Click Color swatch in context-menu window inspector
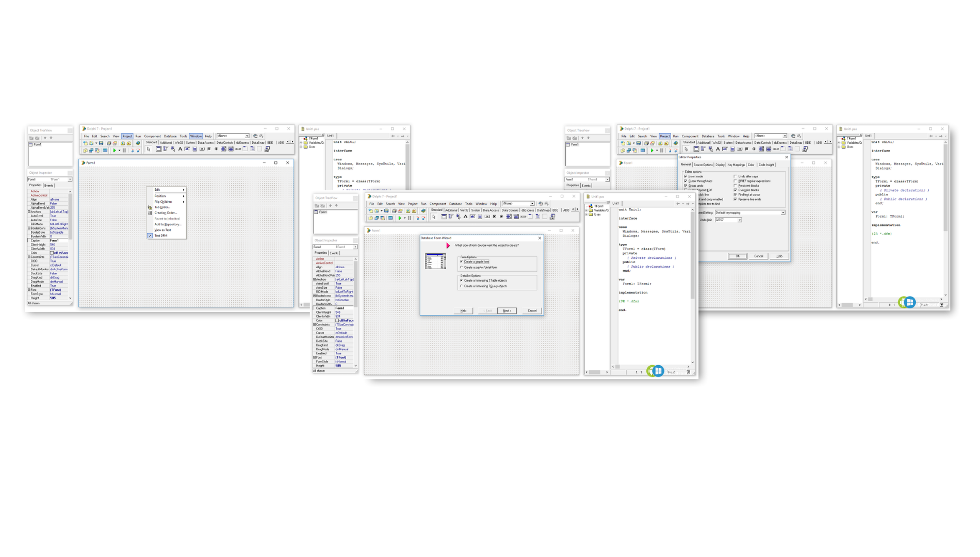The width and height of the screenshot is (980, 557). pos(52,253)
